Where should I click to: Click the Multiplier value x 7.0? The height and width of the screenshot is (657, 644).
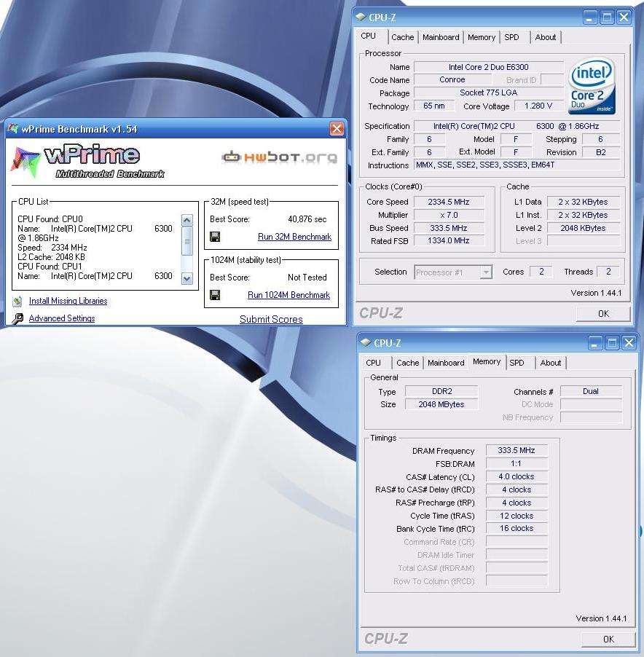point(449,215)
